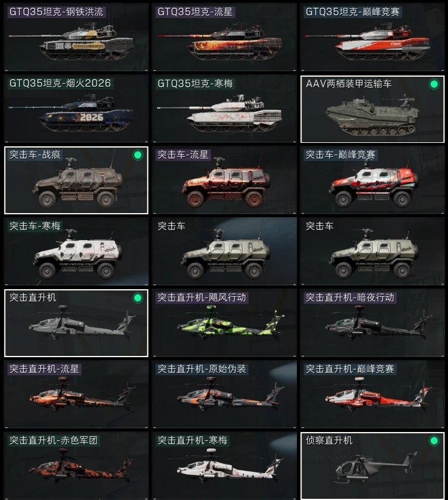
Task: Click green equipped dot on 突击直升机
Action: 138,298
